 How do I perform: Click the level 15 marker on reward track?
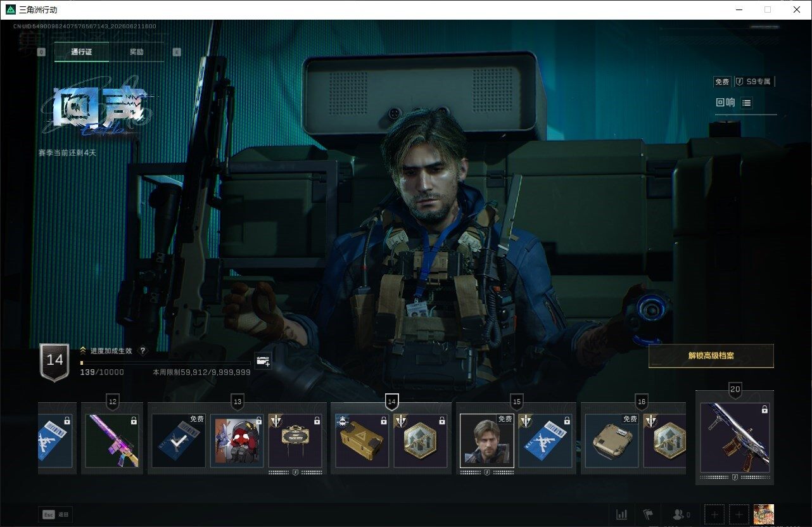tap(516, 402)
